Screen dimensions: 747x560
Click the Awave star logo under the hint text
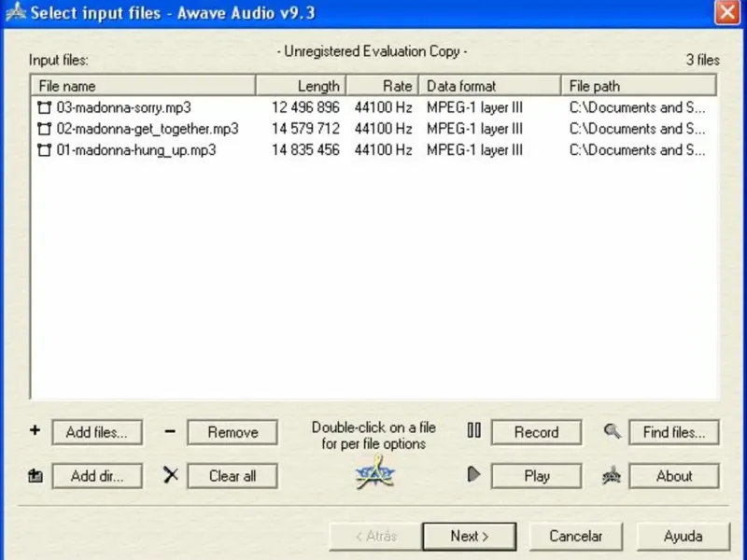375,472
